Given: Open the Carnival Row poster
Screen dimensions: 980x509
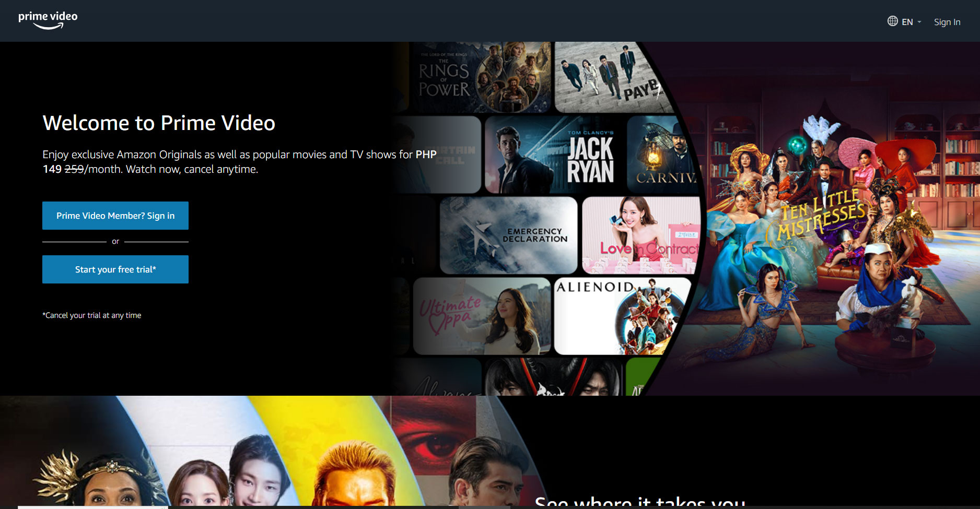Looking at the screenshot, I should tap(662, 155).
